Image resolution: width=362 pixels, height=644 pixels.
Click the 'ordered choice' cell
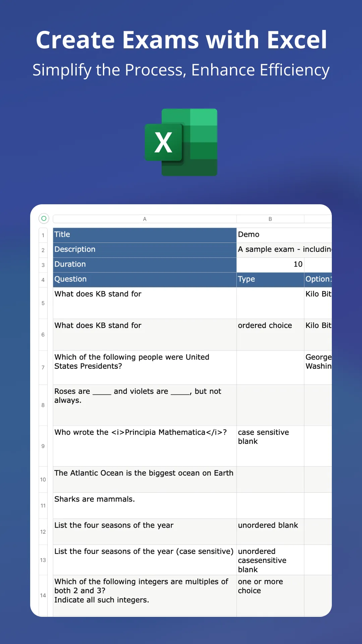coord(270,335)
